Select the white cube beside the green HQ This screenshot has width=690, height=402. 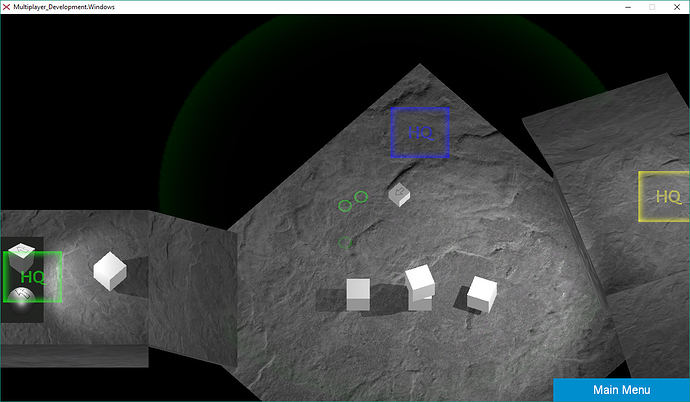pos(110,271)
